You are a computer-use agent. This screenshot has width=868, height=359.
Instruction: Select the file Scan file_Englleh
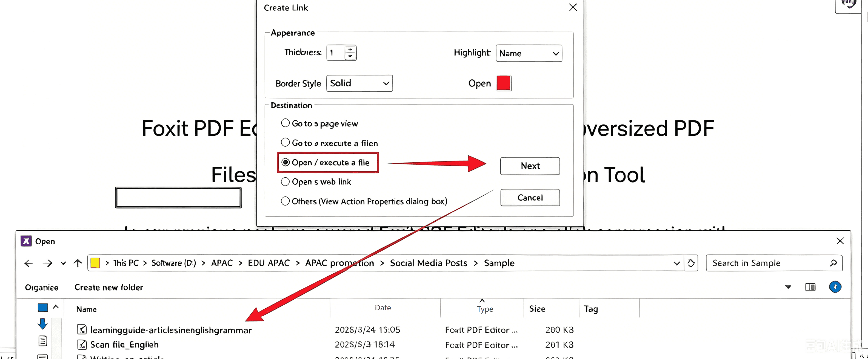(124, 344)
